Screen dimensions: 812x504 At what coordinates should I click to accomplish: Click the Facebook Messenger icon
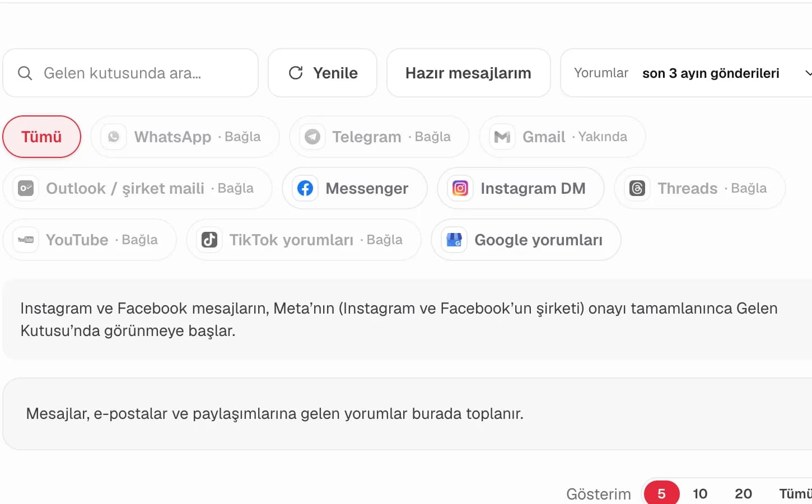click(x=305, y=188)
